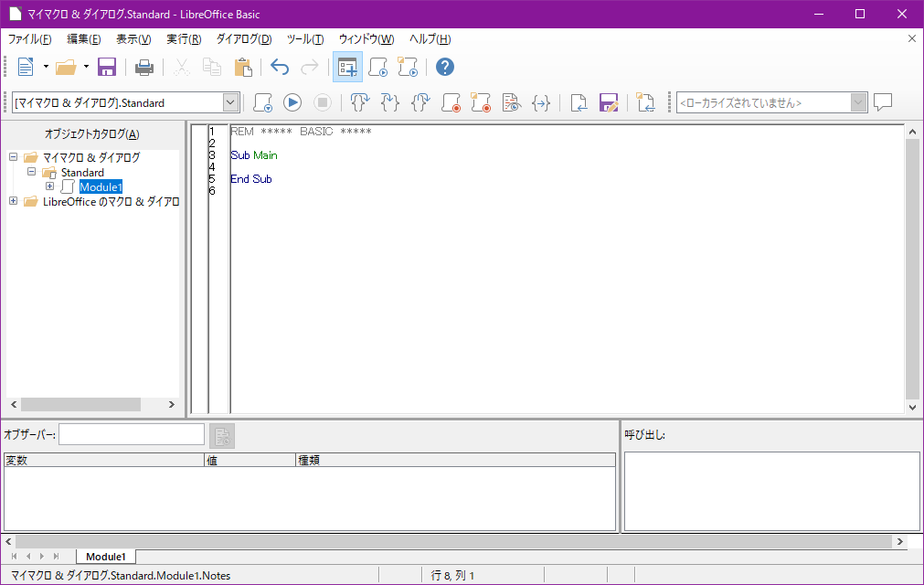This screenshot has height=585, width=924.
Task: Switch to the Module1 tab at bottom
Action: point(105,557)
